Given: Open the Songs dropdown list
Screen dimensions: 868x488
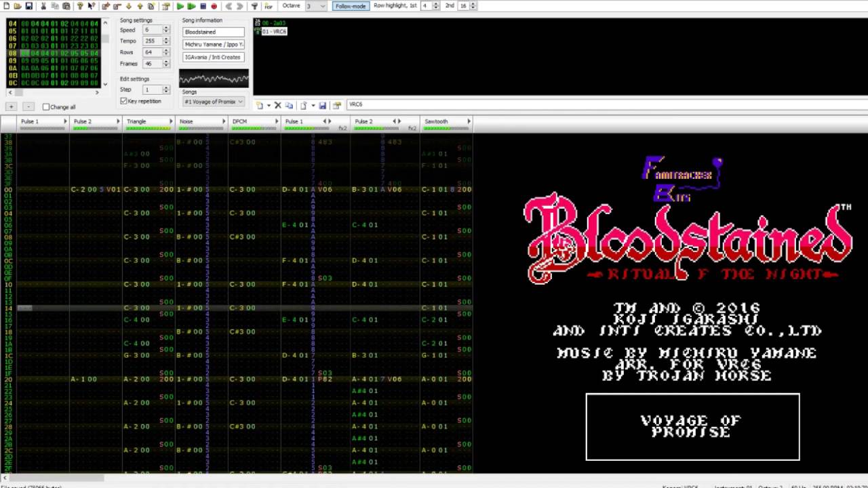Looking at the screenshot, I should [213, 102].
